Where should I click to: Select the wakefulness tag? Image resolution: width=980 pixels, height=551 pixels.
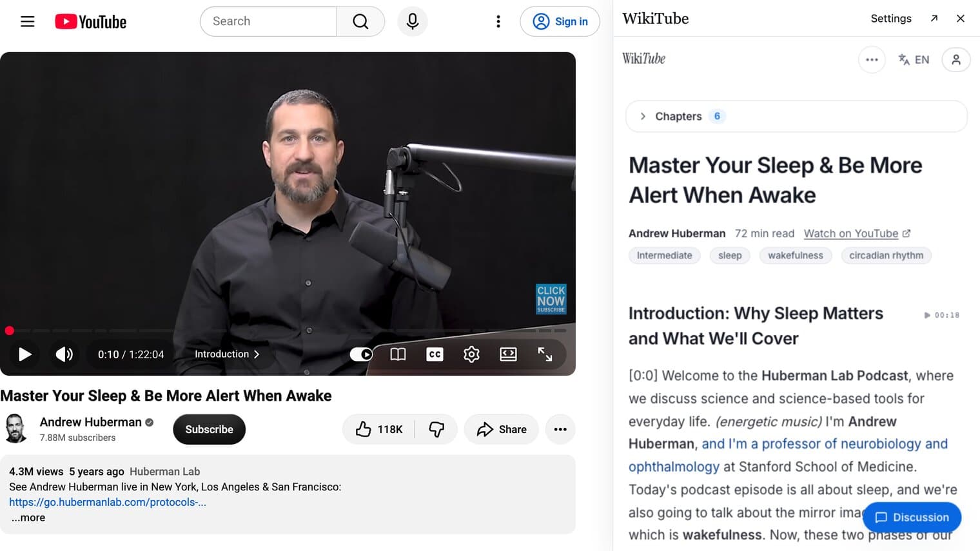click(x=796, y=255)
